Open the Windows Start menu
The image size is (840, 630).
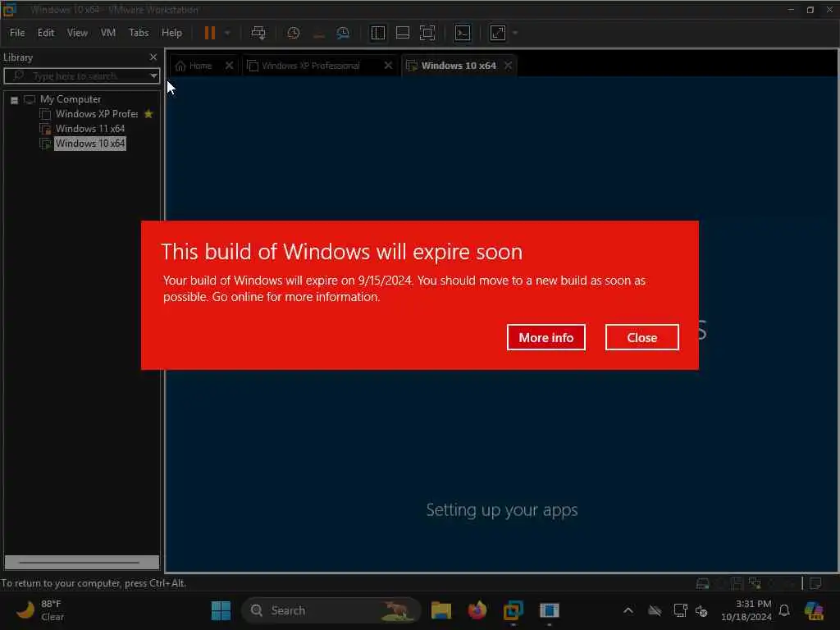tap(221, 610)
